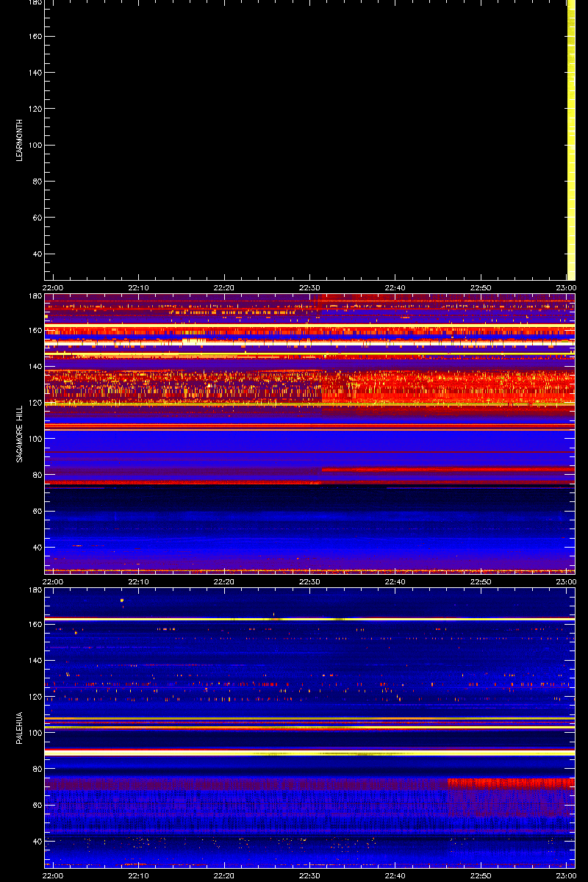This screenshot has height=882, width=588.
Task: Select the 140 frequency tick in Learmonth panel
Action: (36, 73)
